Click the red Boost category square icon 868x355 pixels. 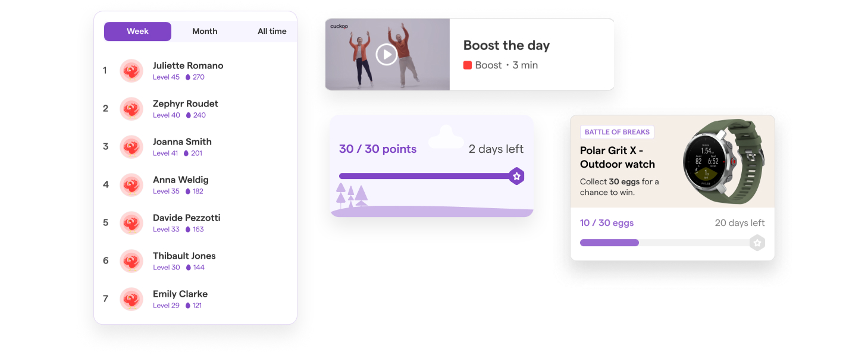tap(468, 65)
